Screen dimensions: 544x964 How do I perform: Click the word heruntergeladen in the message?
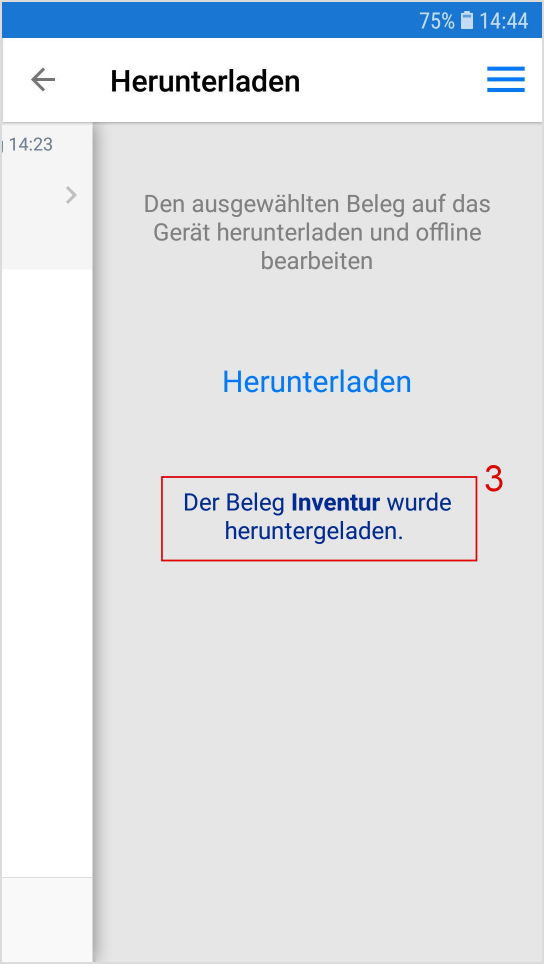coord(313,532)
